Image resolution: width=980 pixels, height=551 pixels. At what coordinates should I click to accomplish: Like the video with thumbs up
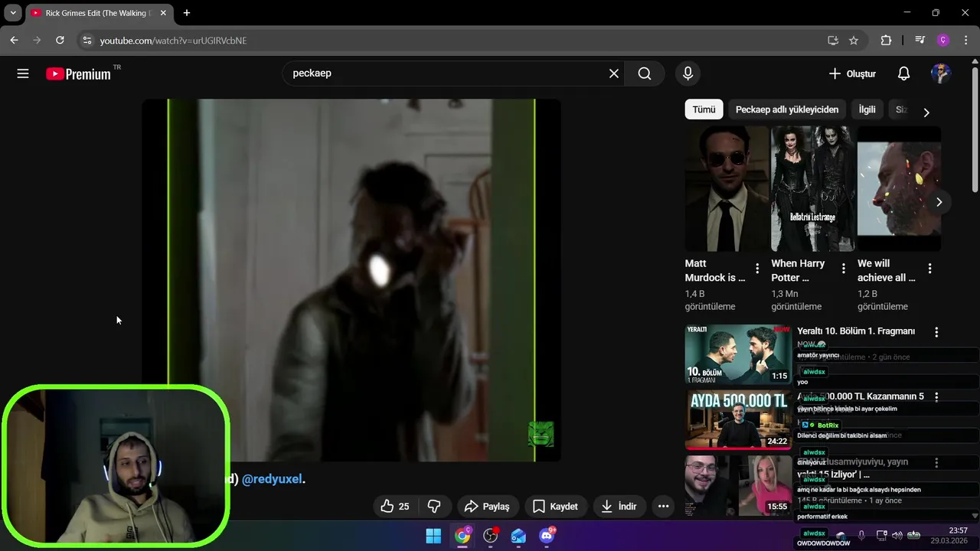[x=395, y=506]
